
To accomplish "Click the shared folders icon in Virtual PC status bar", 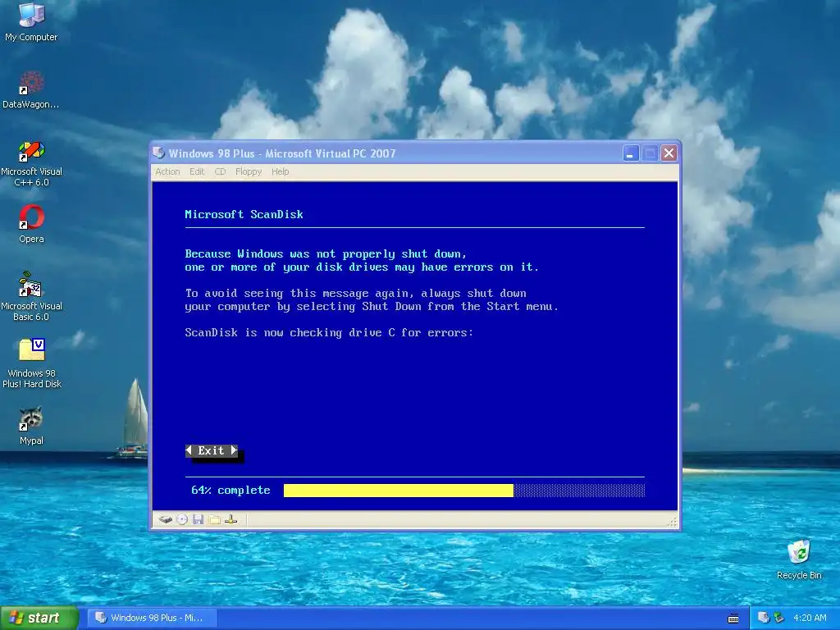I will pos(215,519).
